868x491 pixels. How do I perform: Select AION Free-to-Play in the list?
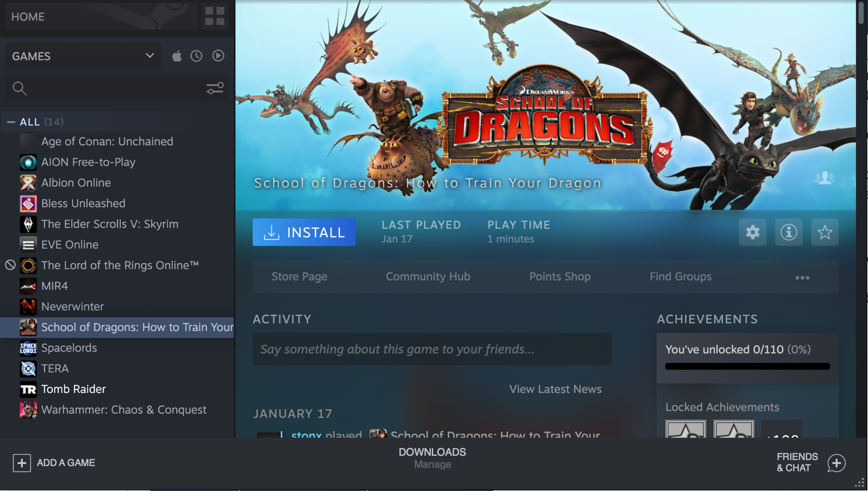pos(88,162)
